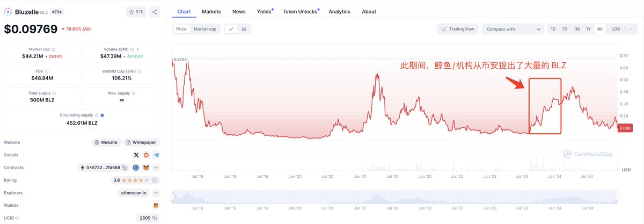Copy the UCID 2505 value
644x224 pixels.
click(155, 218)
